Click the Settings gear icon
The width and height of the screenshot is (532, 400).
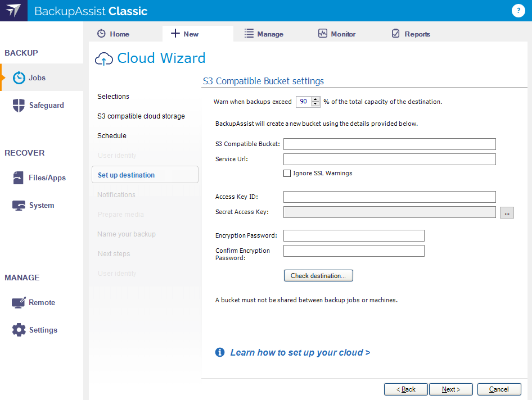point(19,330)
